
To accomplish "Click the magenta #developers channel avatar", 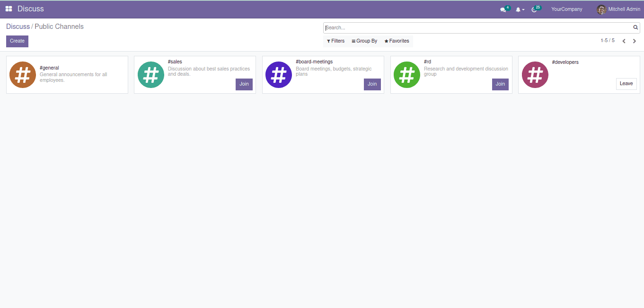I will click(x=535, y=75).
